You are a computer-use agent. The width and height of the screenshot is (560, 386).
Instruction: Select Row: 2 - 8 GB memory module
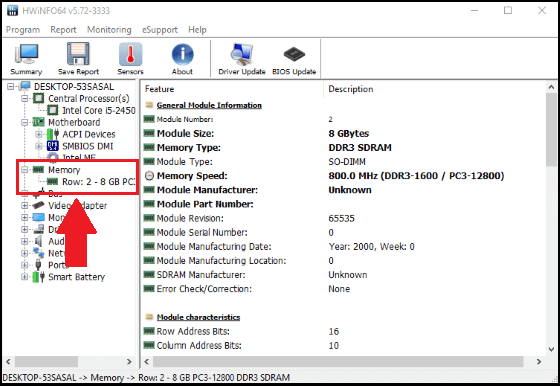[99, 182]
